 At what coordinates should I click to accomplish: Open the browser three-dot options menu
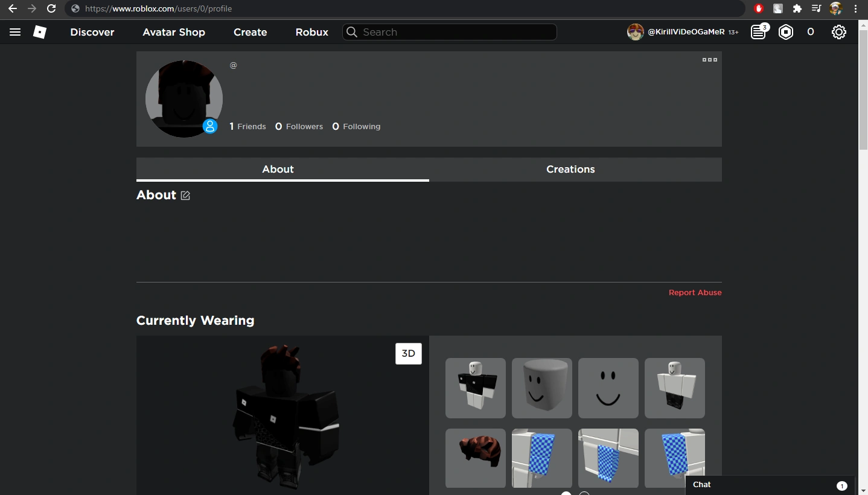point(855,8)
